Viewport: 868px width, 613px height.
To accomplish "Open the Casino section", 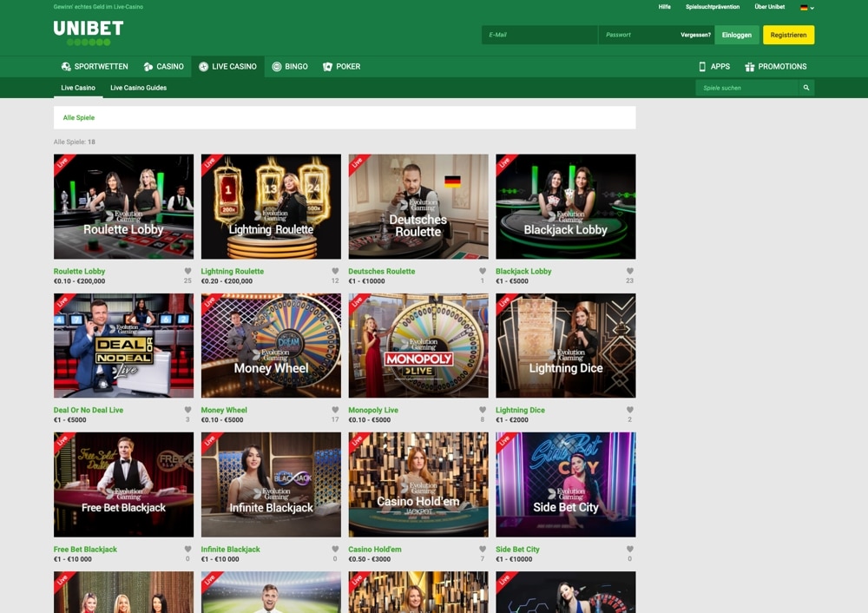I will click(163, 67).
